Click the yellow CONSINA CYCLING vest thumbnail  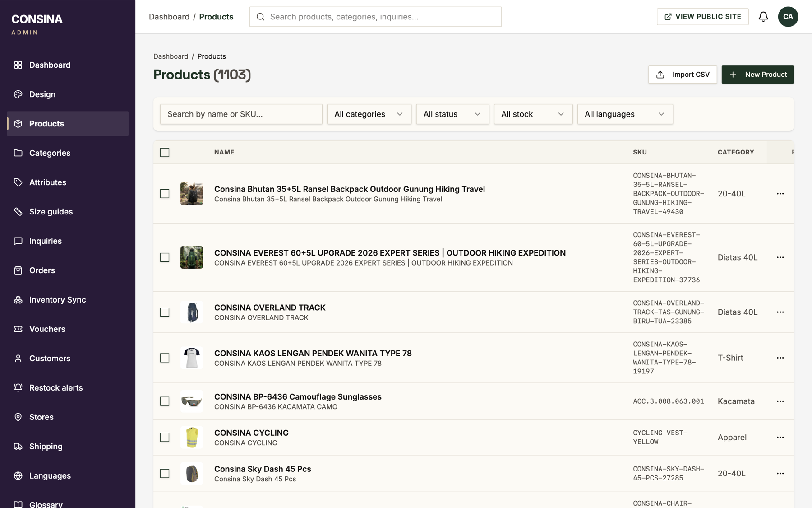tap(192, 438)
